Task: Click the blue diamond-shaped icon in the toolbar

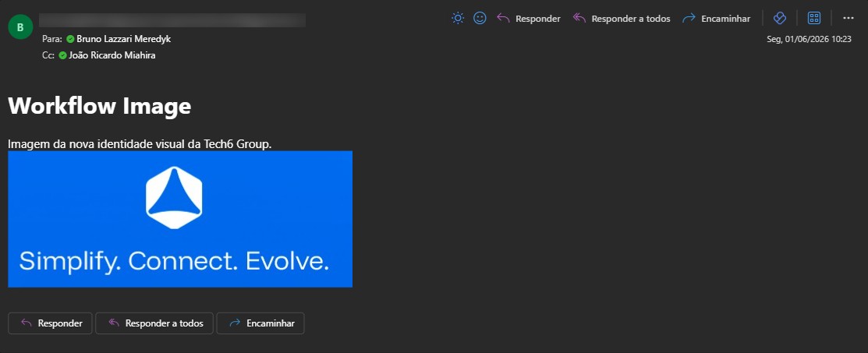Action: 779,18
